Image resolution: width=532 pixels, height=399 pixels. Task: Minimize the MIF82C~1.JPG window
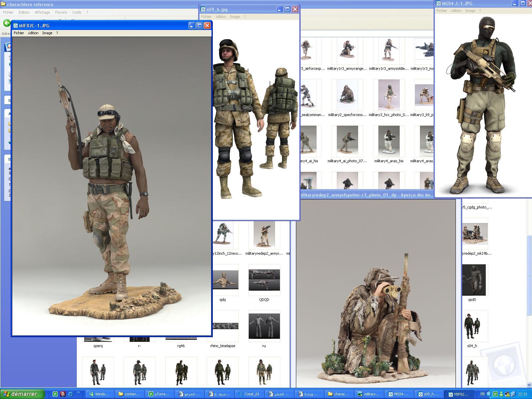point(192,26)
